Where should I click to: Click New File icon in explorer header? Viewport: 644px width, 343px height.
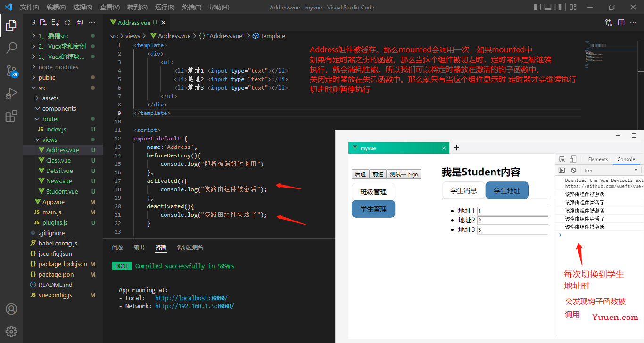[x=43, y=23]
